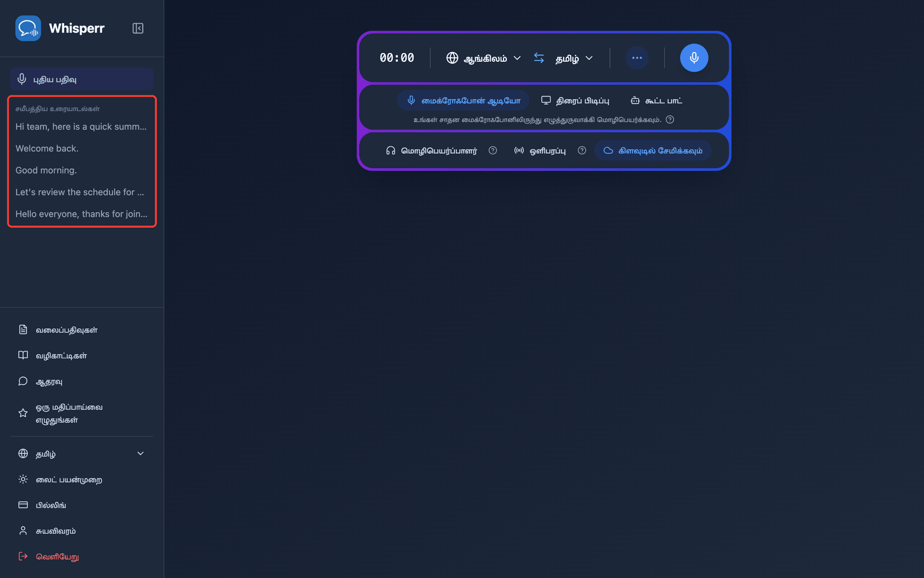Swap source and target languages
Screen dimensions: 924x578
539,58
